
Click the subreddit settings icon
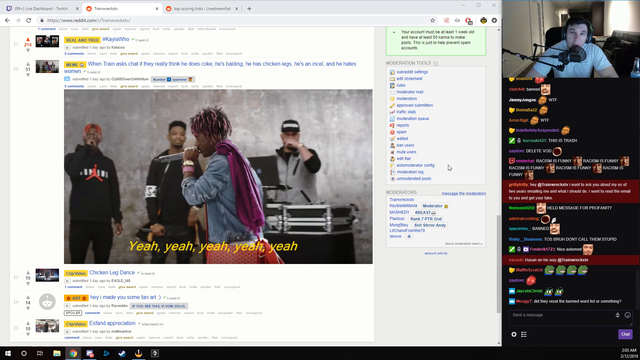click(x=392, y=72)
